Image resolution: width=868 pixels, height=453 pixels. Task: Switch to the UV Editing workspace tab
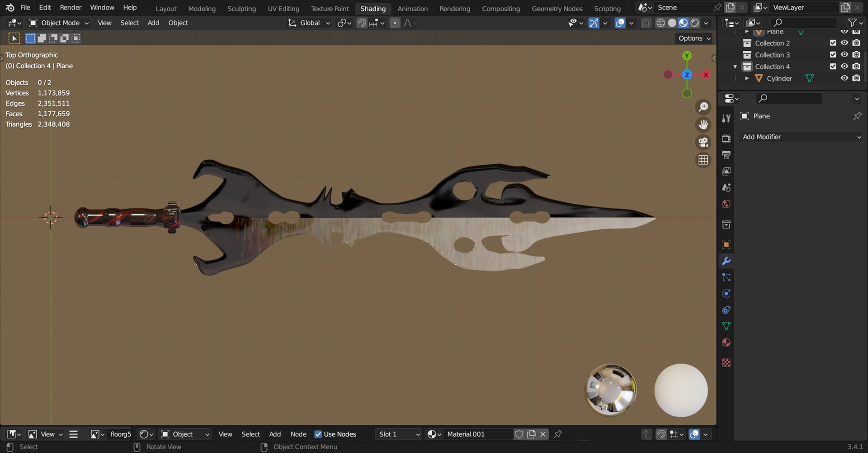click(x=283, y=9)
